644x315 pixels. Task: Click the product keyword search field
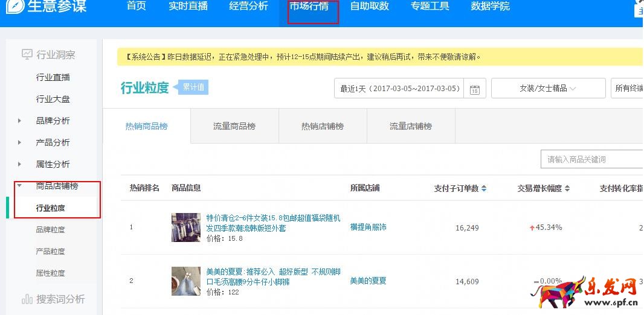[592, 159]
